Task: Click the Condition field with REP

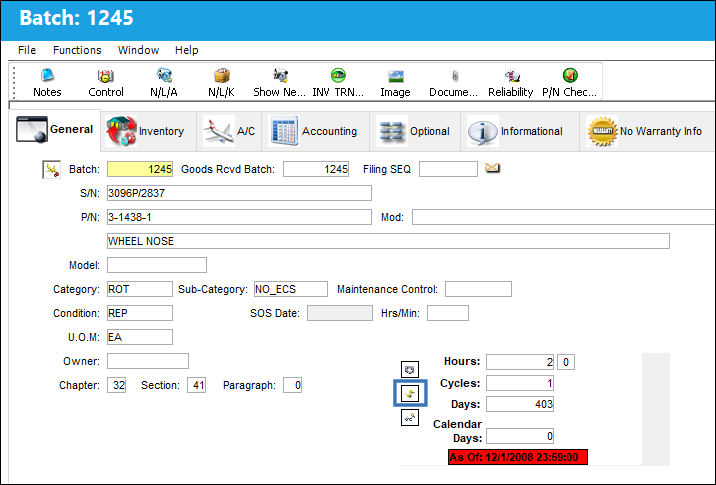Action: pyautogui.click(x=140, y=313)
